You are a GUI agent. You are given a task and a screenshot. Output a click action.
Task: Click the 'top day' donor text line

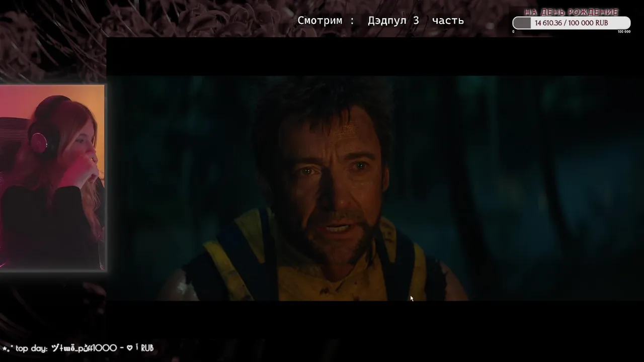78,348
